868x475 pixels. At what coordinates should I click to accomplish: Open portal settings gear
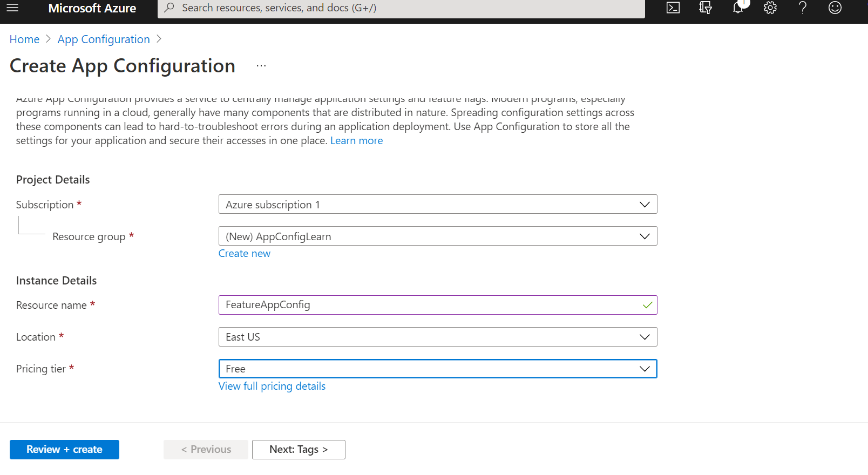click(770, 8)
